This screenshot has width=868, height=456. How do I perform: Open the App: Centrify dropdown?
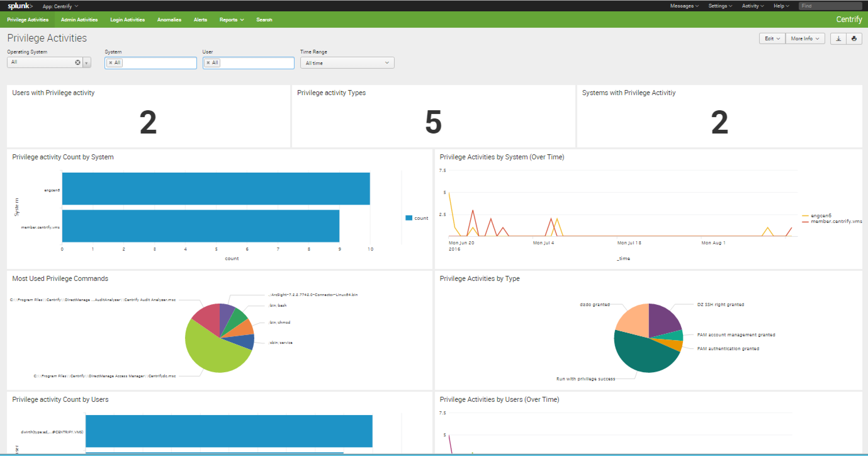click(60, 6)
